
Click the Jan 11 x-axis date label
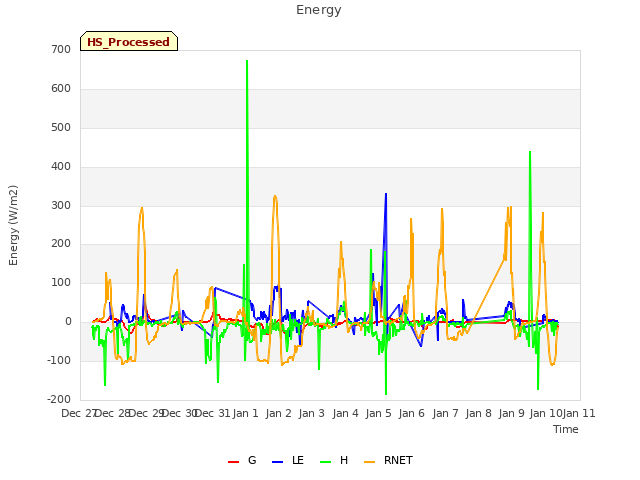[x=579, y=413]
